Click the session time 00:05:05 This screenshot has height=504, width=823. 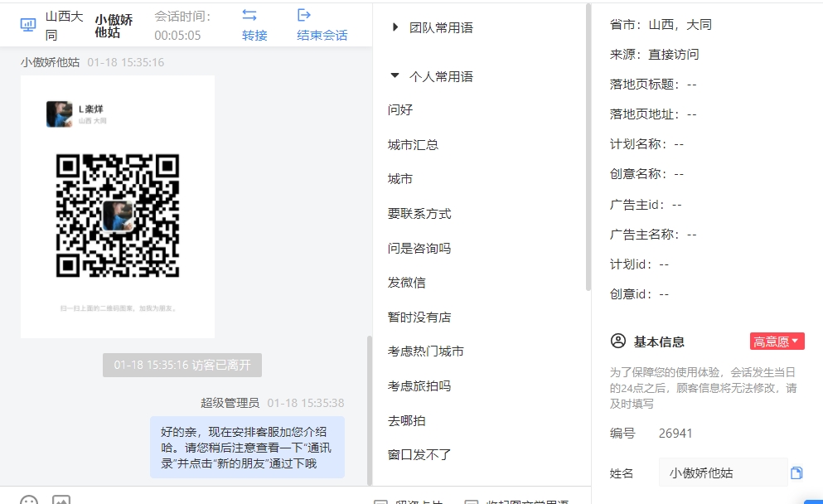pos(177,35)
